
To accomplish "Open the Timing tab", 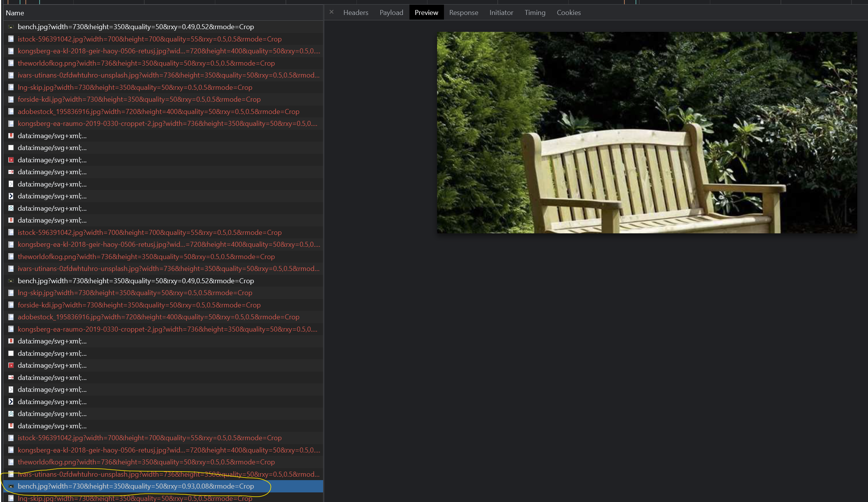I will pyautogui.click(x=535, y=13).
